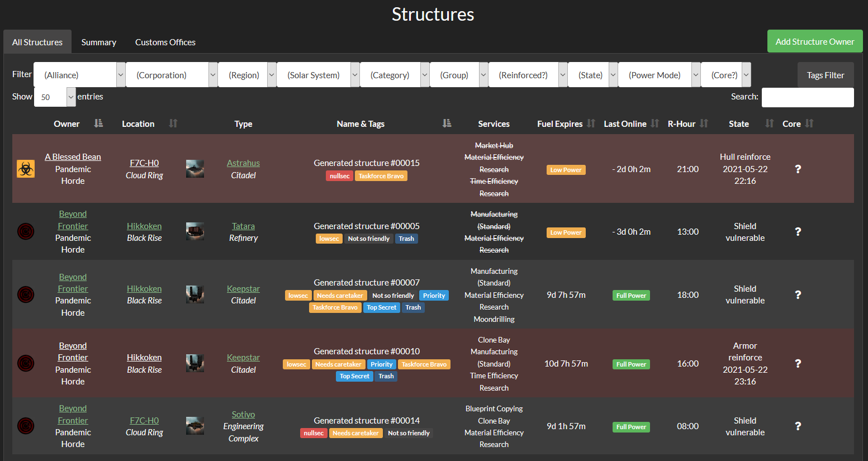
Task: Click the sort icon on the Owner column header
Action: coord(98,123)
